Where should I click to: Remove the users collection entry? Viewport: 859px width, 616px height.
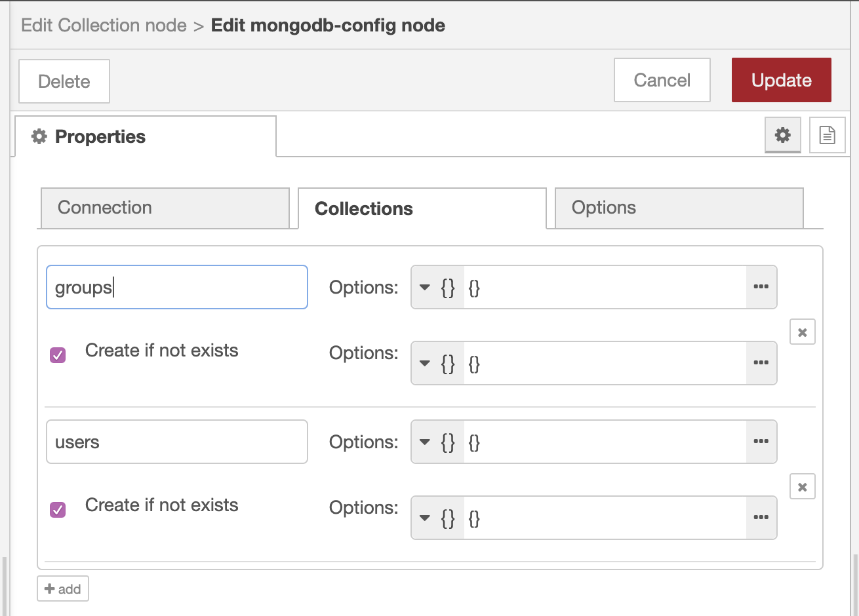click(x=802, y=487)
